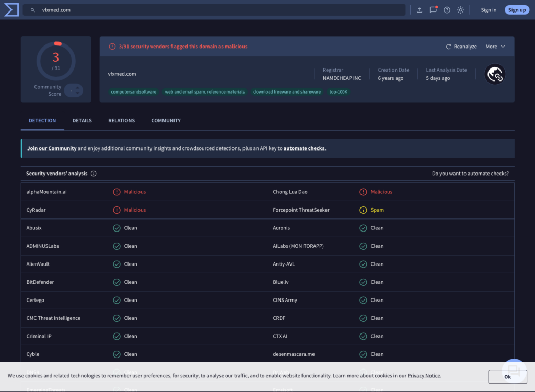Click the Antiy-AVL vendor name
This screenshot has height=392, width=535.
(284, 264)
